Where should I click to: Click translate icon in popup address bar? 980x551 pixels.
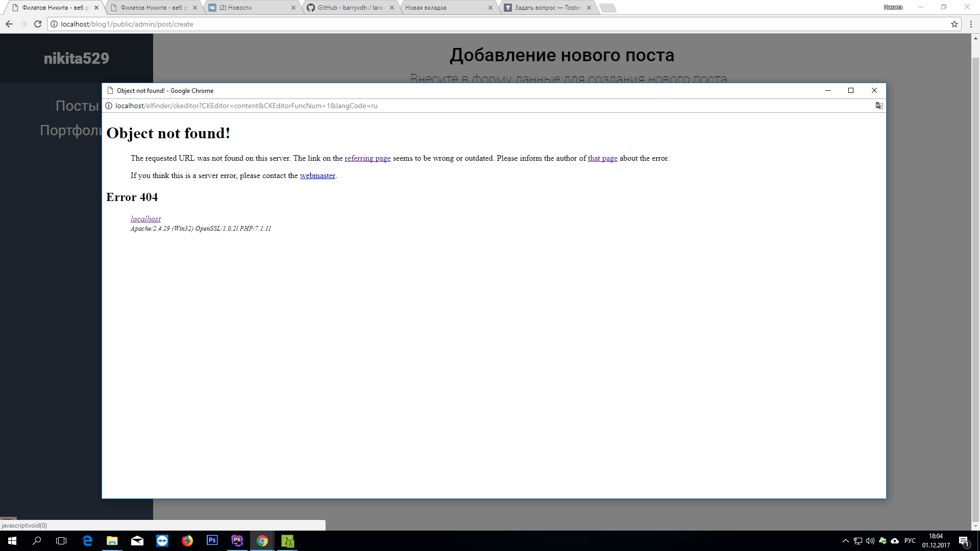(879, 106)
